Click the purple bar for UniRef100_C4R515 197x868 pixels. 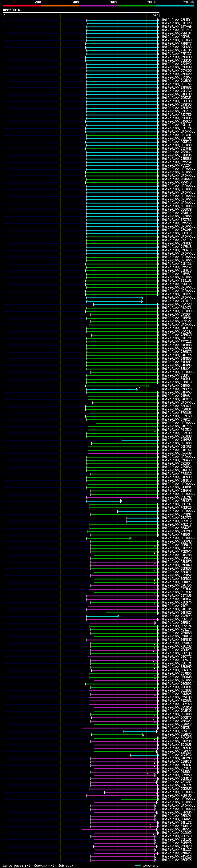pyautogui.click(x=120, y=830)
